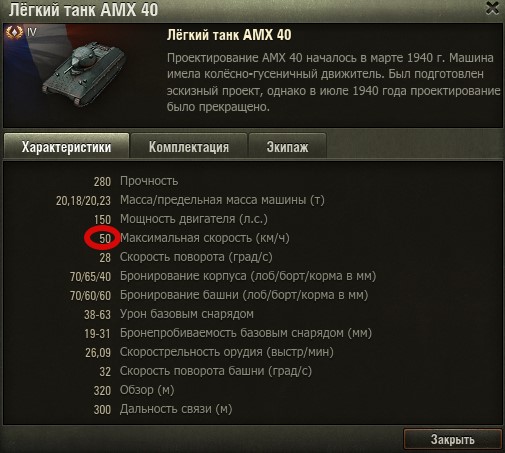Click the Максимальная скорость label
The height and width of the screenshot is (453, 505).
(x=205, y=238)
